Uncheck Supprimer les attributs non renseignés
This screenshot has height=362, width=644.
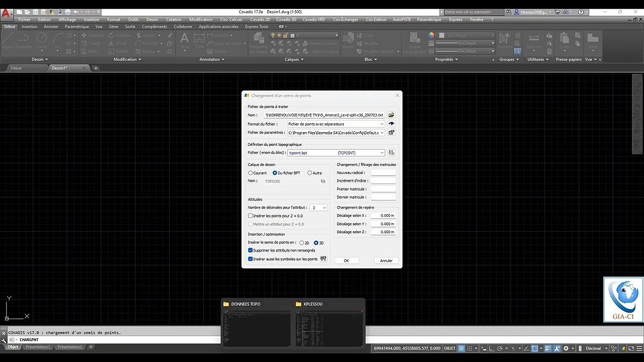click(x=250, y=250)
